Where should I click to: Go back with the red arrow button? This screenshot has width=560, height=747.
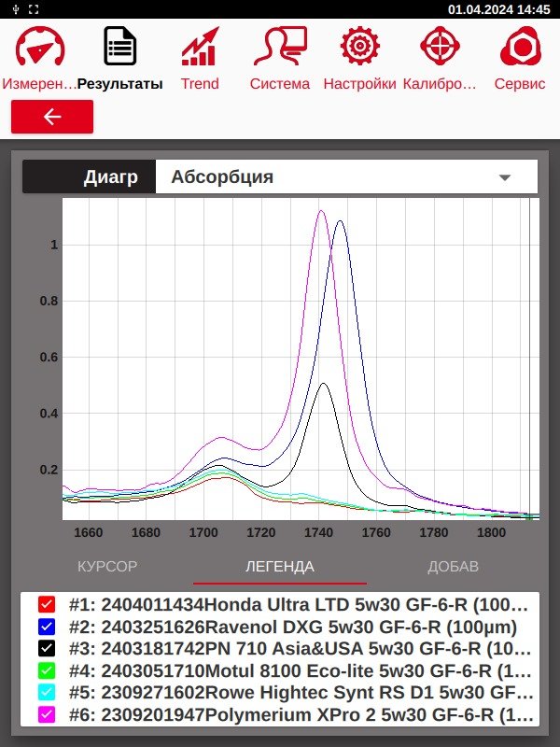coord(52,117)
